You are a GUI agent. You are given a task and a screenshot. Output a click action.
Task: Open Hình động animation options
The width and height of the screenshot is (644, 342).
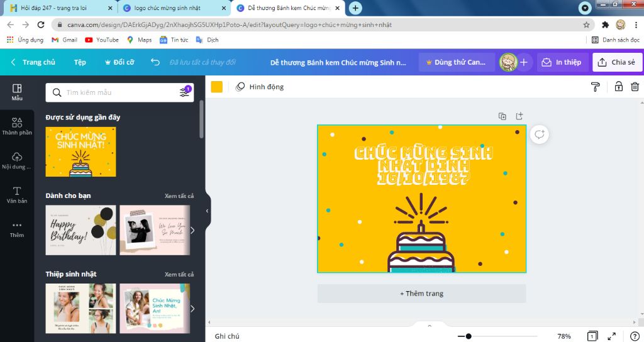[x=260, y=87]
